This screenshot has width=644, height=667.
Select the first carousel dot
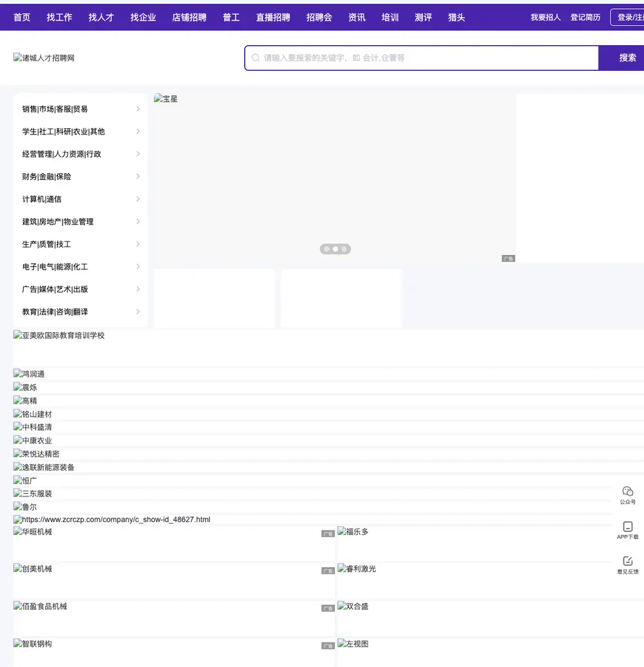click(x=327, y=249)
